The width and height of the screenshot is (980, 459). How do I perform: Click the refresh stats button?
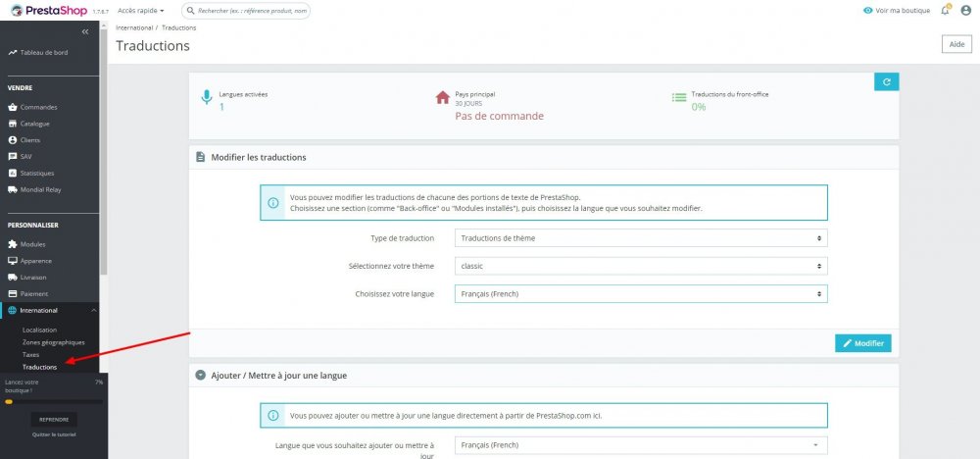coord(886,81)
